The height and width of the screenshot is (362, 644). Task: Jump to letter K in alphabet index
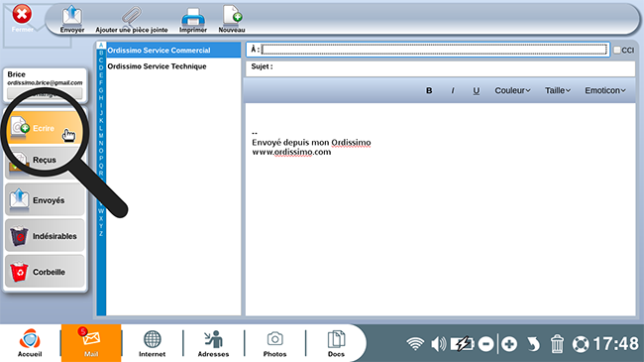[101, 121]
